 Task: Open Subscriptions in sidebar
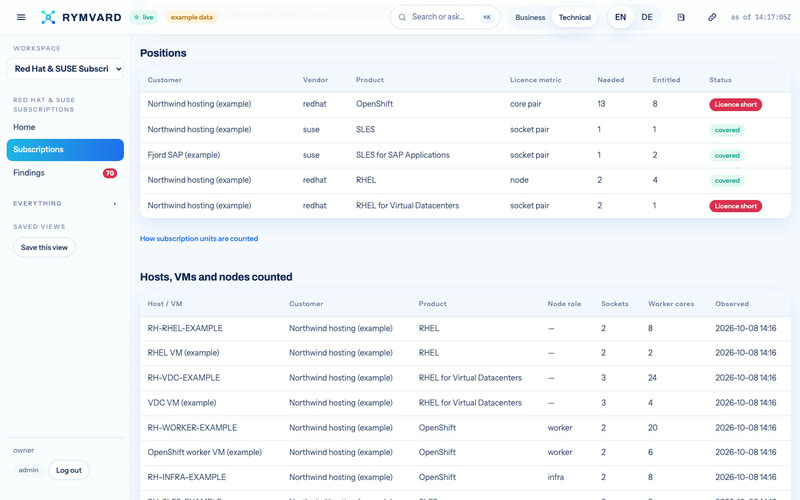[65, 149]
